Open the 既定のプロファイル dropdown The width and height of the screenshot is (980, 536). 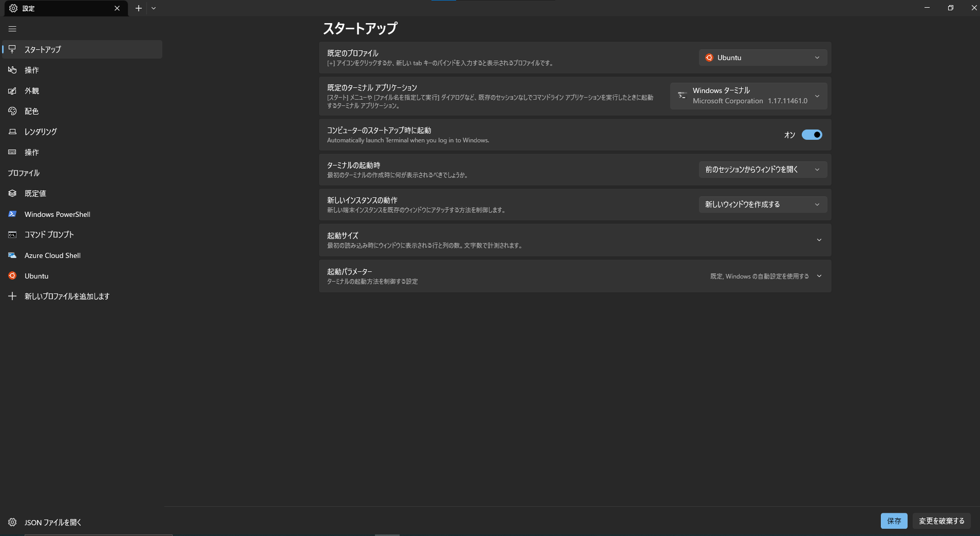coord(762,58)
